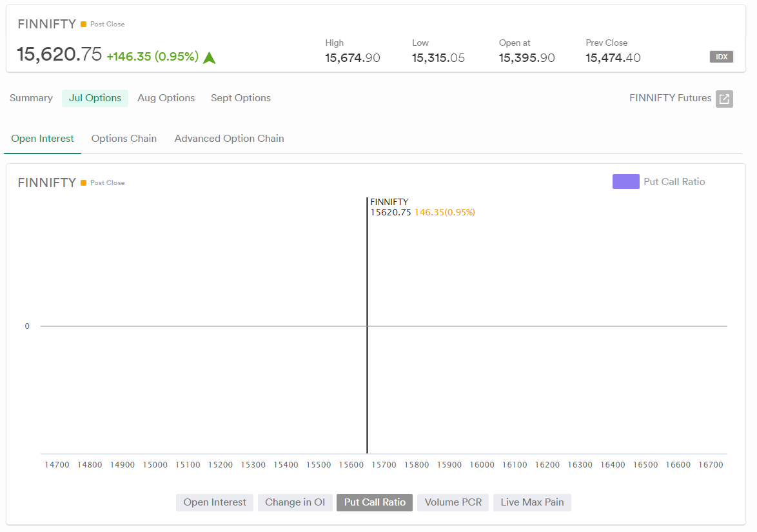Click the purple Put Call Ratio legend swatch

tap(625, 181)
